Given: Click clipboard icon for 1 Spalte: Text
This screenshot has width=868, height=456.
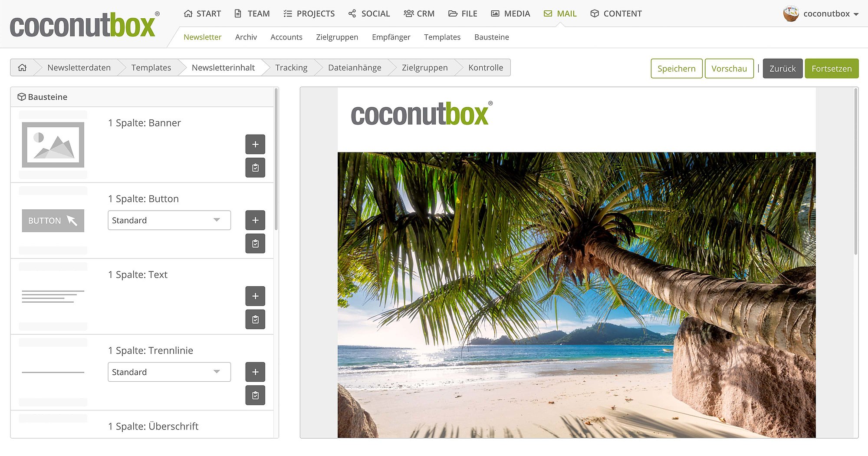Looking at the screenshot, I should coord(255,320).
